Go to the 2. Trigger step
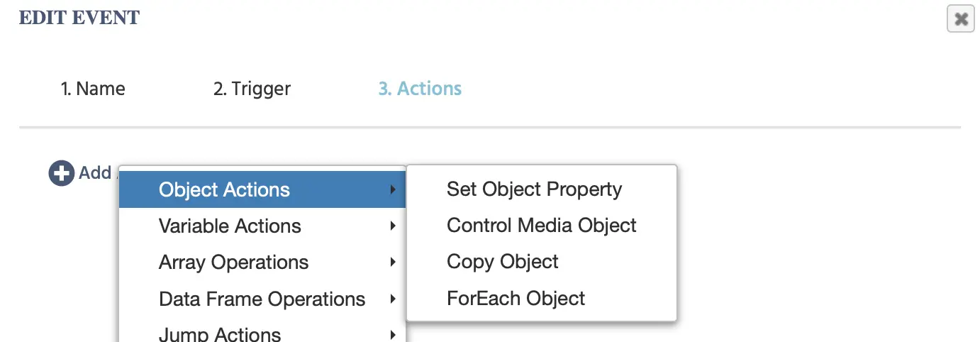 (252, 89)
